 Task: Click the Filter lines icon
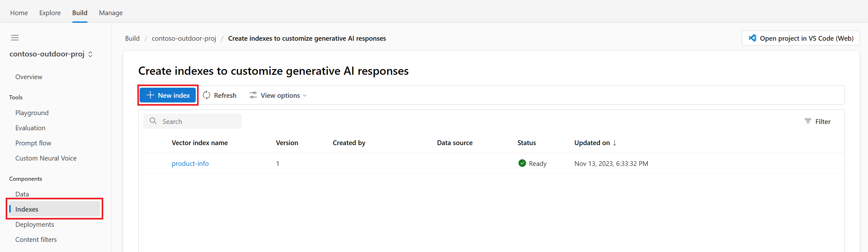(x=808, y=121)
